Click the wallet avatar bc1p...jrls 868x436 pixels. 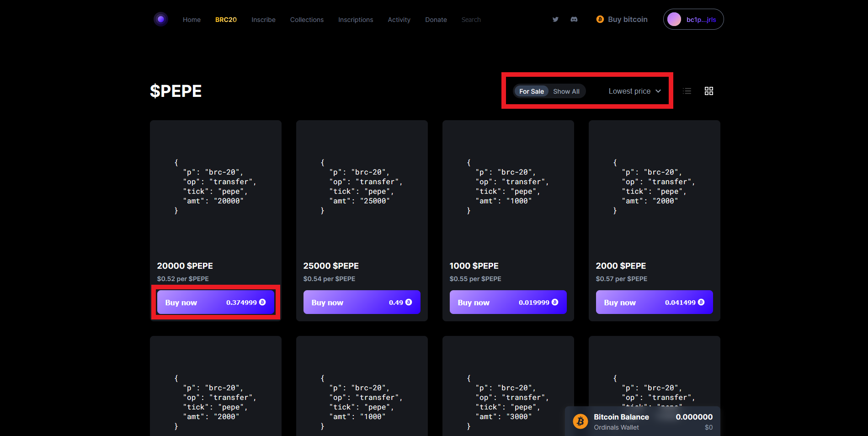674,19
